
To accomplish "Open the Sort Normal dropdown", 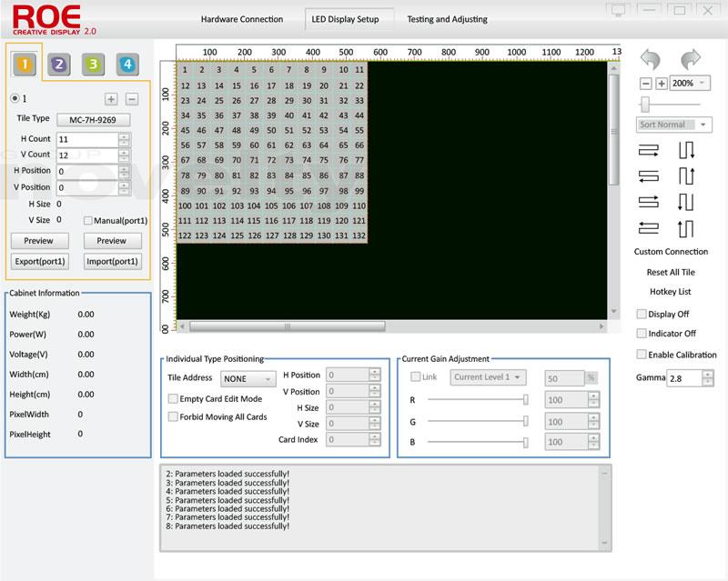I will coord(674,125).
